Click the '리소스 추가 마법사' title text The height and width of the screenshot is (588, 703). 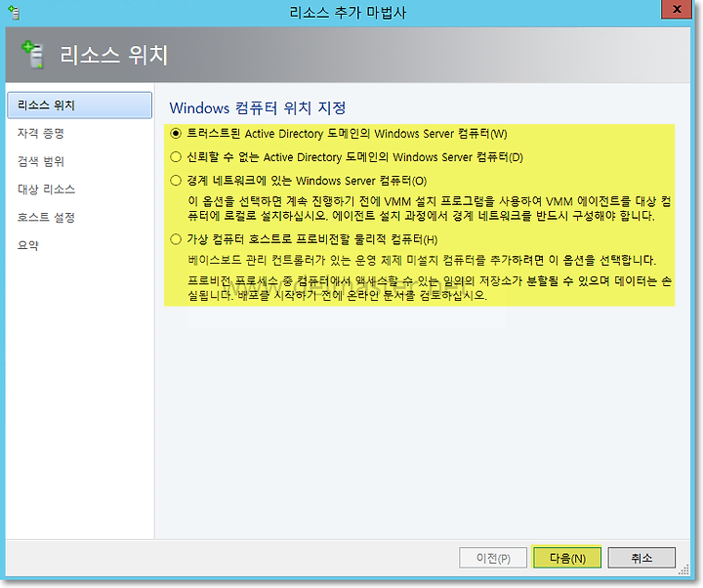348,13
